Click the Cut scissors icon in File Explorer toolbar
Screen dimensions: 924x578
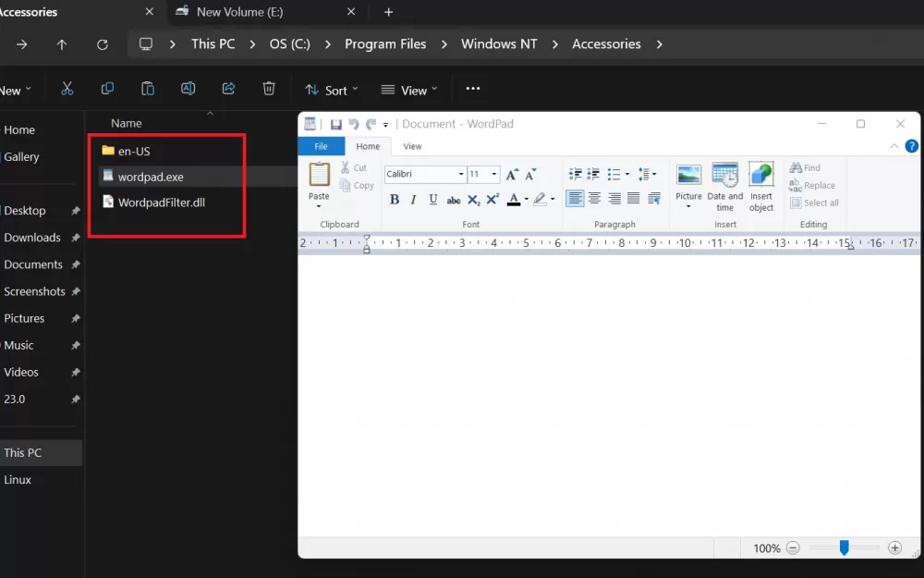coord(67,89)
